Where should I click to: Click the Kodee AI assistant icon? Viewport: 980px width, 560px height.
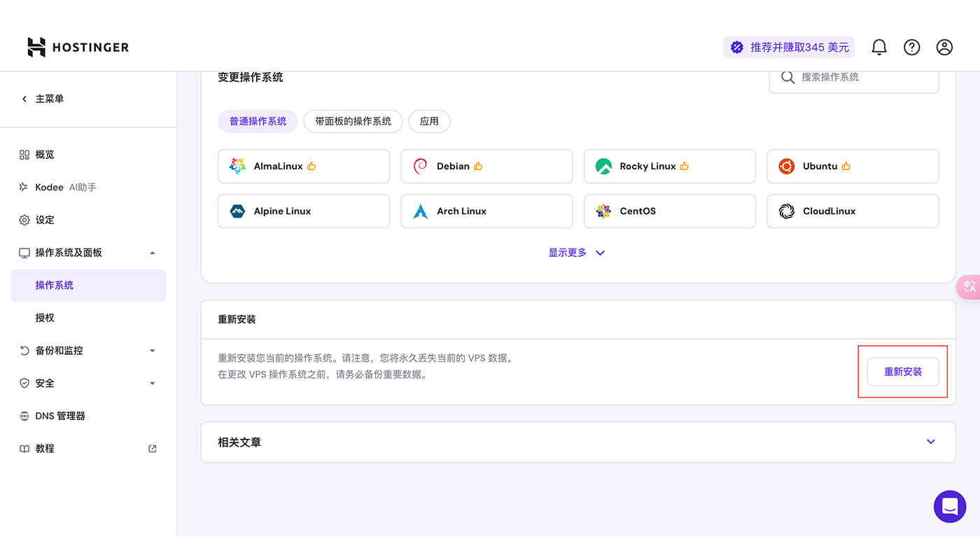click(24, 187)
